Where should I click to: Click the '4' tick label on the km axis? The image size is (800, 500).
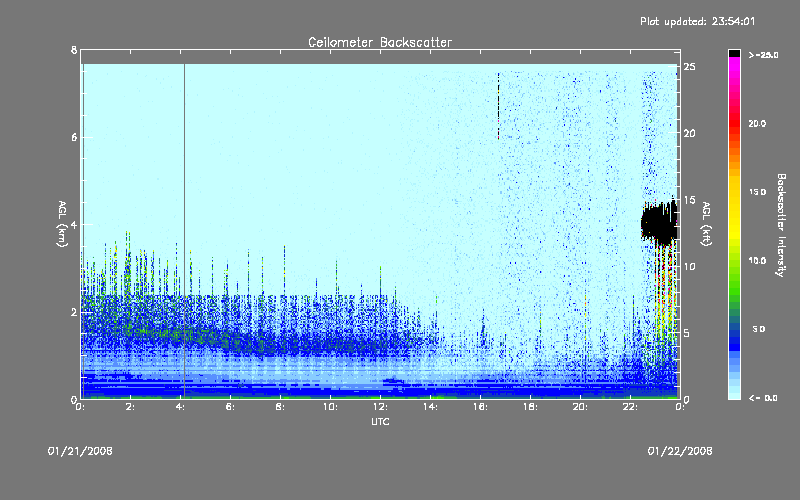point(74,224)
